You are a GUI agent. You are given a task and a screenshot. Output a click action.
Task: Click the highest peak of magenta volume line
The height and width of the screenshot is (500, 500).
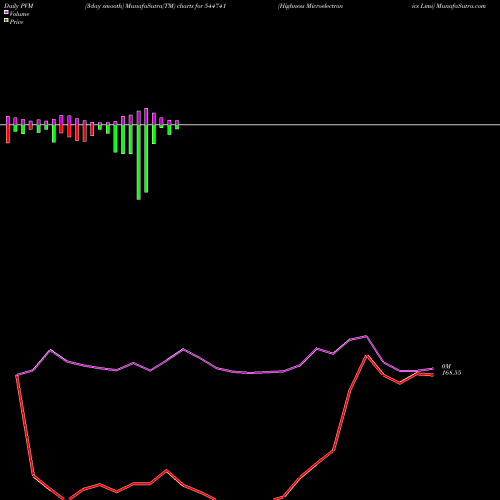coord(366,336)
